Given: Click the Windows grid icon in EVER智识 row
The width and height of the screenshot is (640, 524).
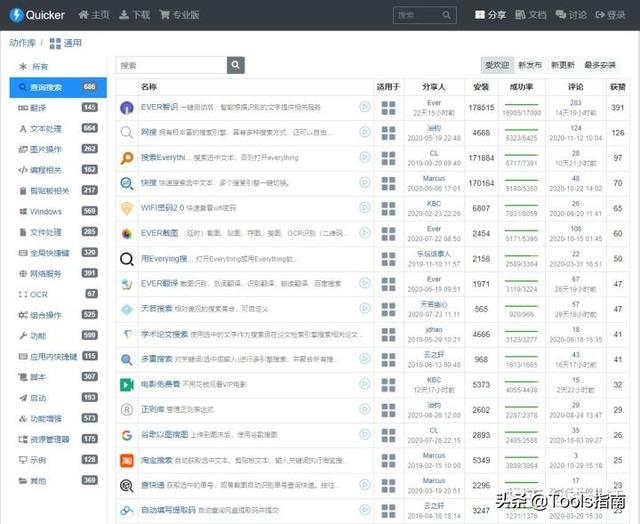Looking at the screenshot, I should pyautogui.click(x=388, y=108).
